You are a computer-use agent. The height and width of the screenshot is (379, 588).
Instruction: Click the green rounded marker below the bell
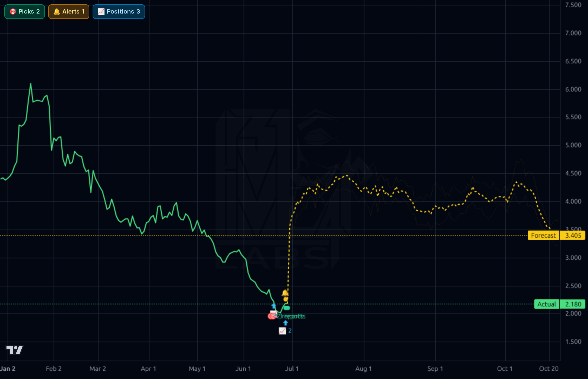pos(287,308)
